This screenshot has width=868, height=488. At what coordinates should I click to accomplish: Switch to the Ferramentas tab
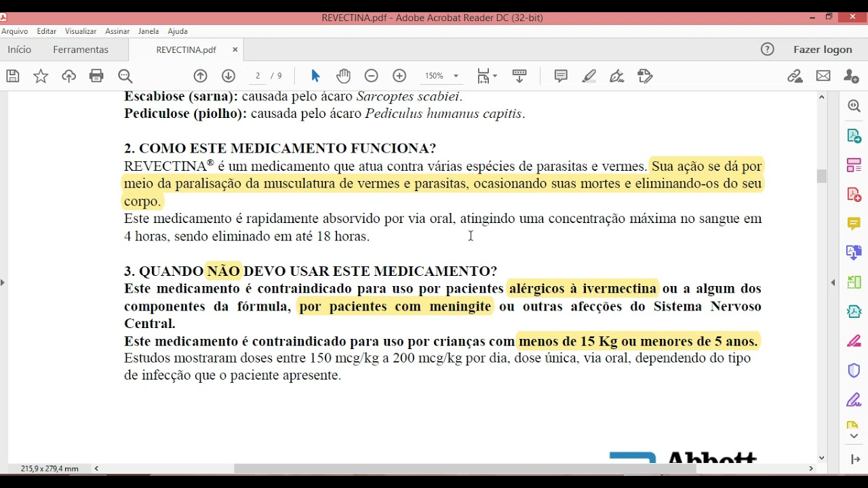pyautogui.click(x=81, y=49)
